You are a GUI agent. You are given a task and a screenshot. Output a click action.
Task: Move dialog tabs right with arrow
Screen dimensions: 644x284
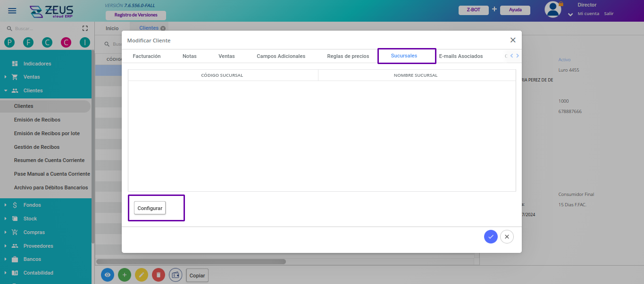pos(518,56)
